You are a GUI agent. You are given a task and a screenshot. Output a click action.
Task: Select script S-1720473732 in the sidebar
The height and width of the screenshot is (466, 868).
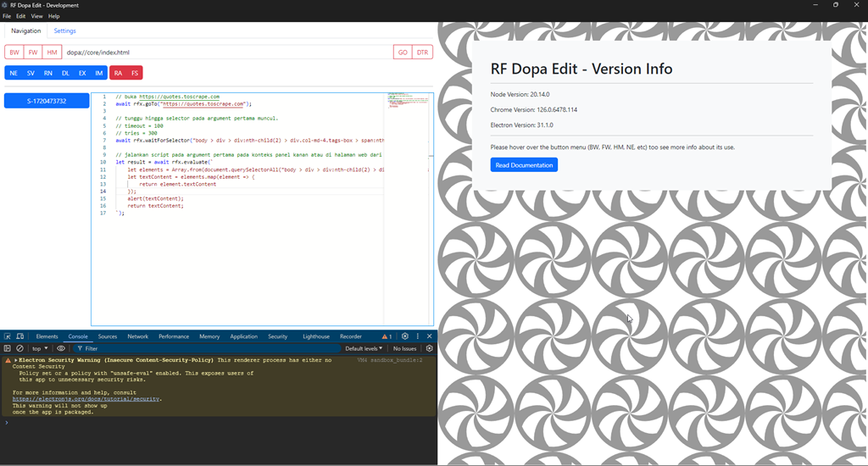47,101
